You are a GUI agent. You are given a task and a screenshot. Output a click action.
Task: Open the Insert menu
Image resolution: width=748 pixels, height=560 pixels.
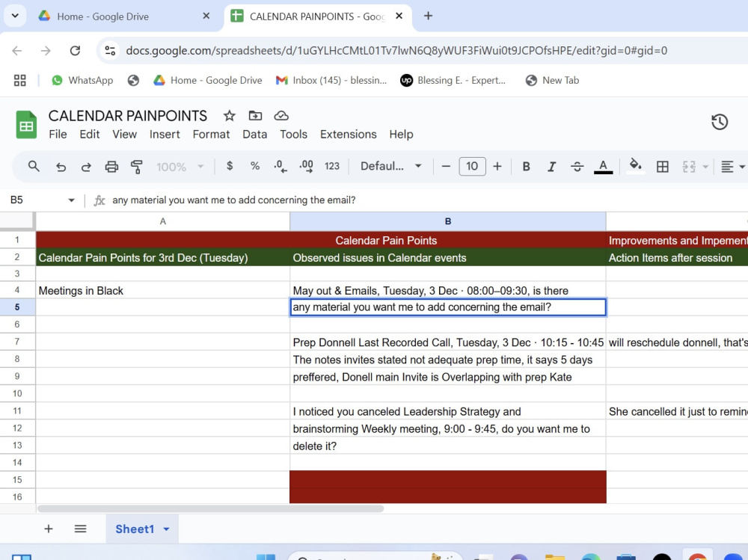(x=165, y=134)
